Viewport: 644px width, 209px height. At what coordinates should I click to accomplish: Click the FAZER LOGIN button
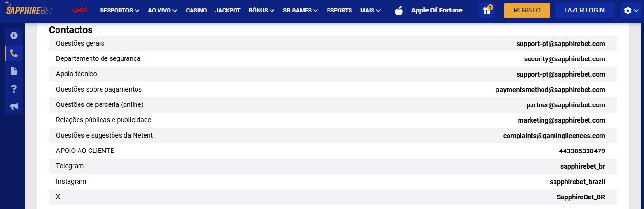coord(584,11)
